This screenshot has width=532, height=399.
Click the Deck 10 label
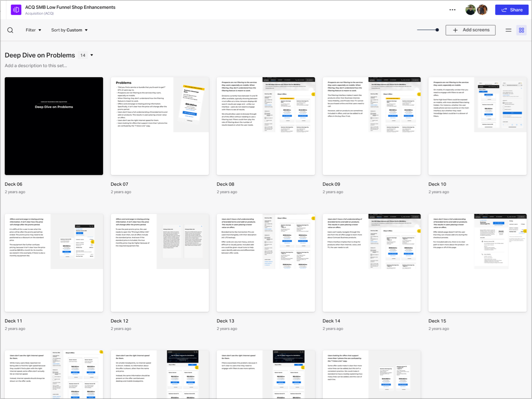437,184
